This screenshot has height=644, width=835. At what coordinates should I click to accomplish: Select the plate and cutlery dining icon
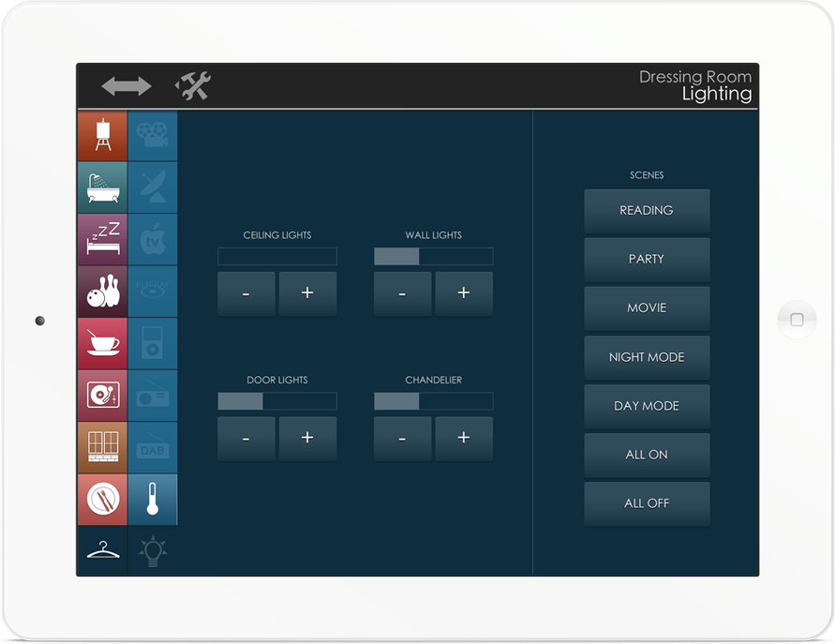(x=102, y=499)
